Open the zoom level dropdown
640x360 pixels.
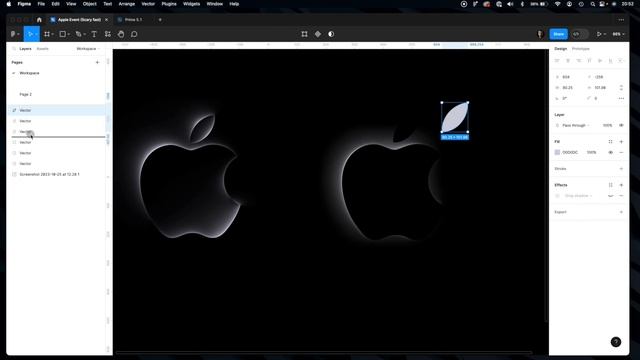(x=619, y=34)
